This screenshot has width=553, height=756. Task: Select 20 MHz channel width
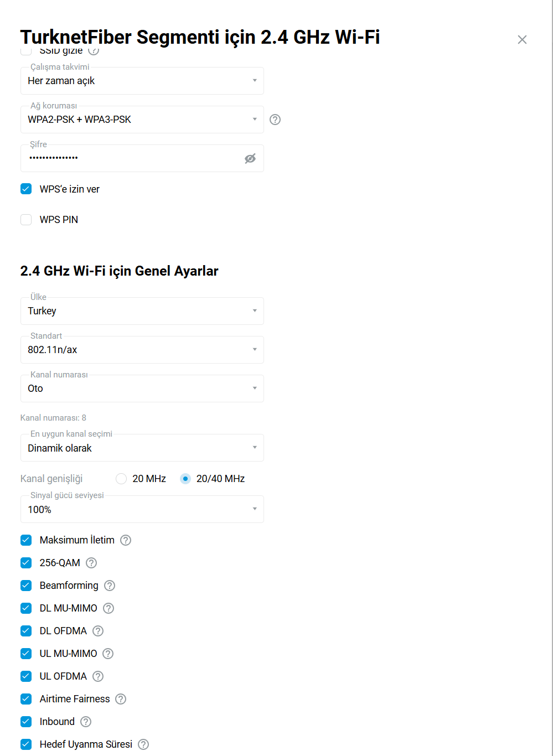121,479
